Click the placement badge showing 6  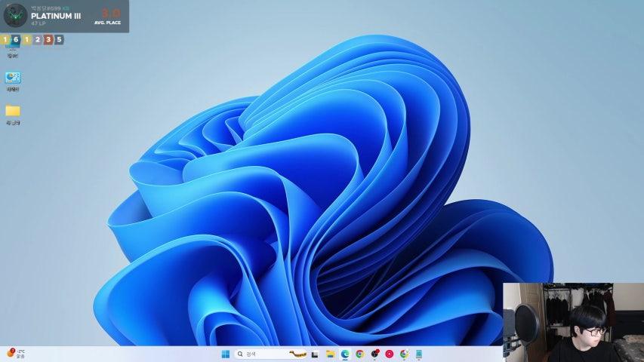[x=16, y=39]
